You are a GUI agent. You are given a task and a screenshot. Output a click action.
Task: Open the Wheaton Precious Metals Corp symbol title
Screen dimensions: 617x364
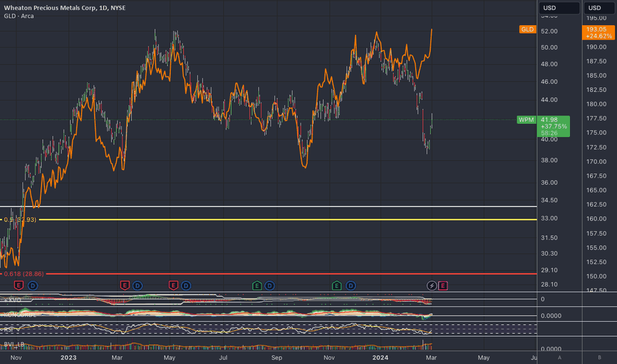point(64,8)
